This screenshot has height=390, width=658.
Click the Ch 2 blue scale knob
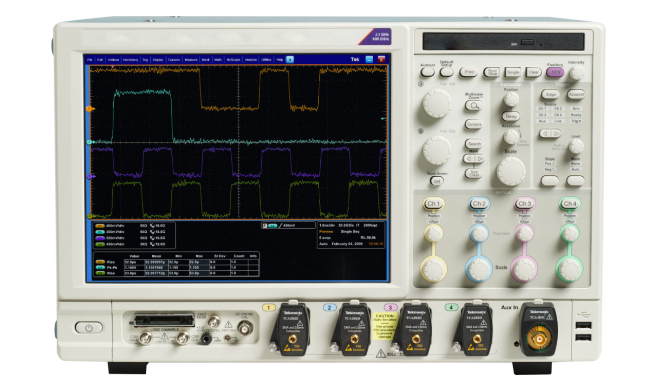pos(479,269)
